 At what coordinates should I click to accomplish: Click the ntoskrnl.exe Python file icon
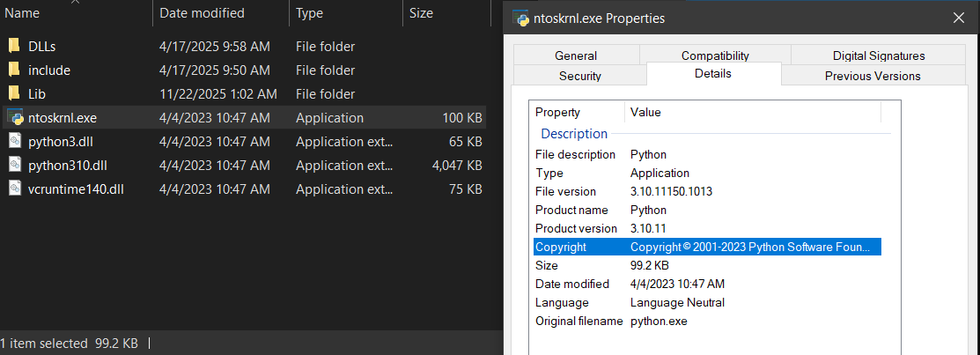(x=15, y=117)
